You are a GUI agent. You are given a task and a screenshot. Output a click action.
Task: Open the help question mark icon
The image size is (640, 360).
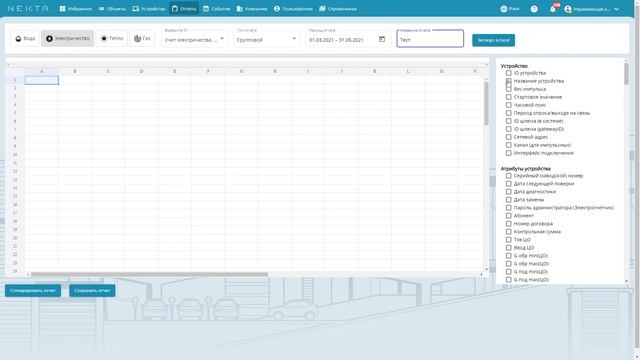click(534, 9)
